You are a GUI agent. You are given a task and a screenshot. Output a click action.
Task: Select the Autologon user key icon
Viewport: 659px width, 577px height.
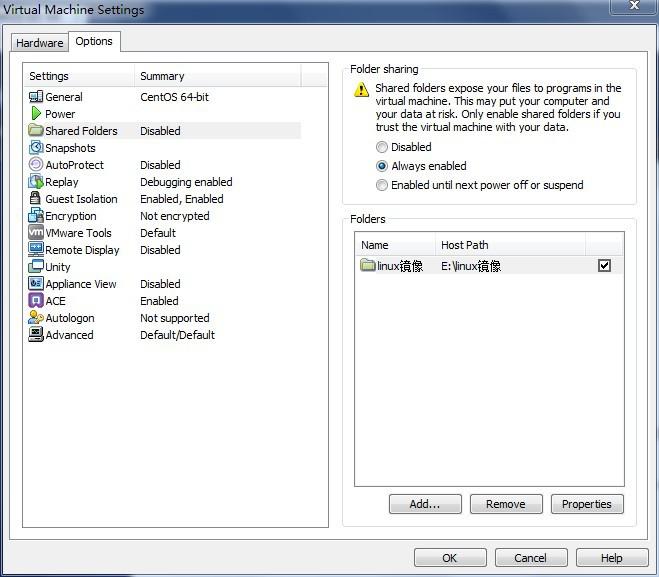(x=36, y=317)
